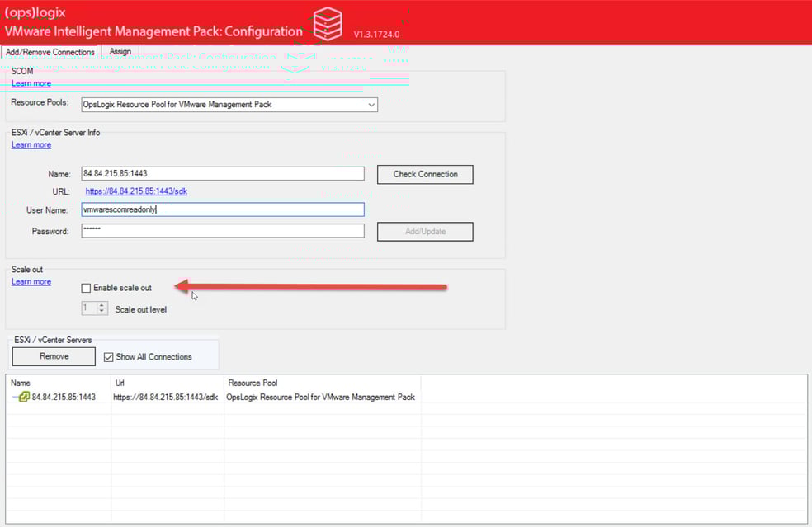
Task: Click the Check Connection button
Action: [424, 174]
